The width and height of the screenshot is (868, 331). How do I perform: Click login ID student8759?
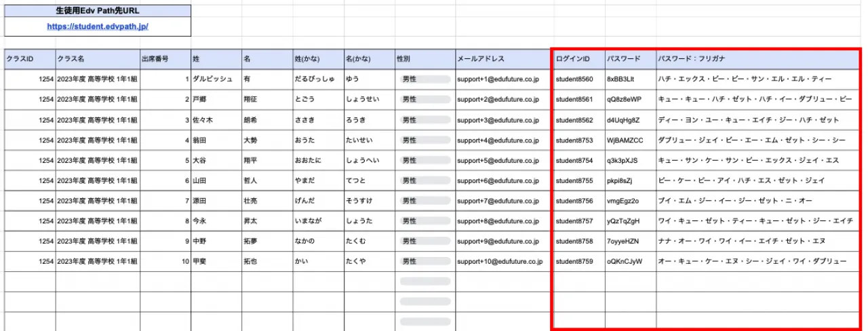(580, 261)
